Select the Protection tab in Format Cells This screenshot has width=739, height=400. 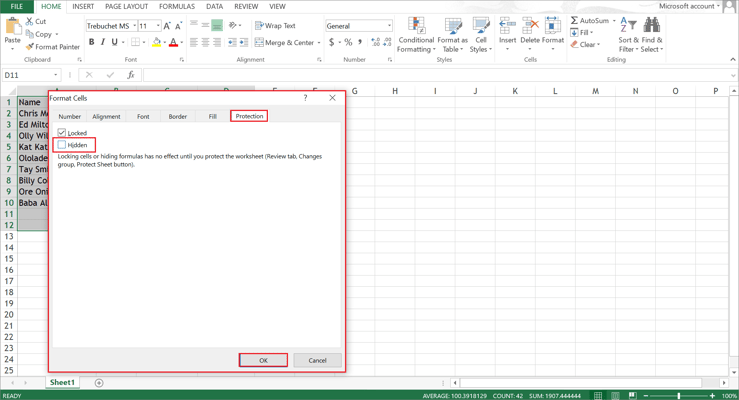point(249,116)
